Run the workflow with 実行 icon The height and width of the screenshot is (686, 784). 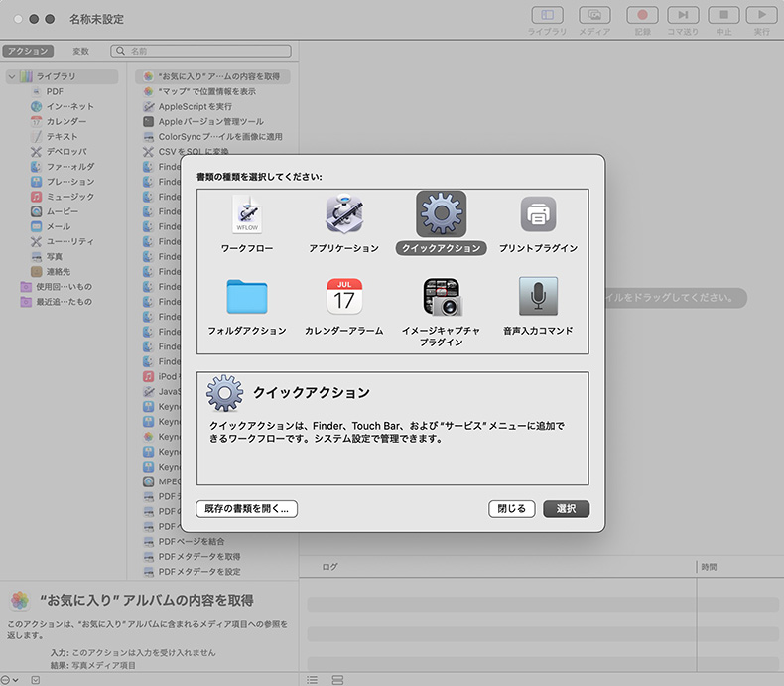(761, 15)
